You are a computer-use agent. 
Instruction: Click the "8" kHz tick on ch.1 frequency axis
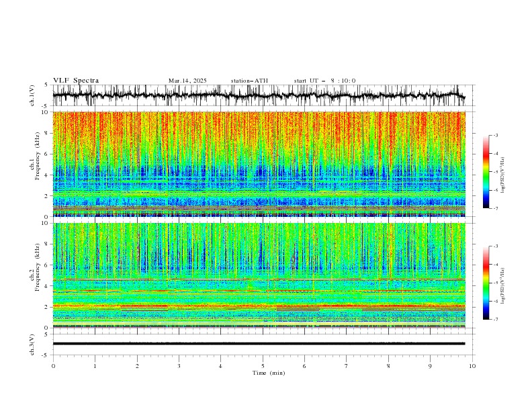click(x=46, y=133)
